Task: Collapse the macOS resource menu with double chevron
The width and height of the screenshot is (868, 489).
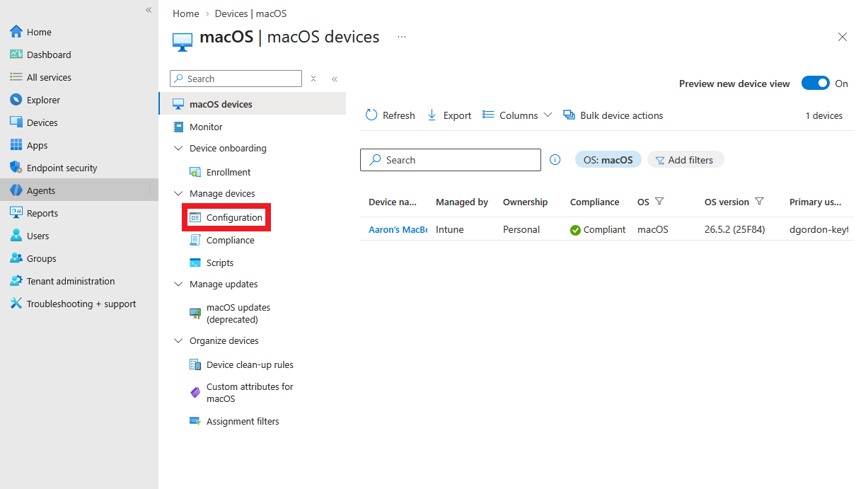Action: pos(335,79)
